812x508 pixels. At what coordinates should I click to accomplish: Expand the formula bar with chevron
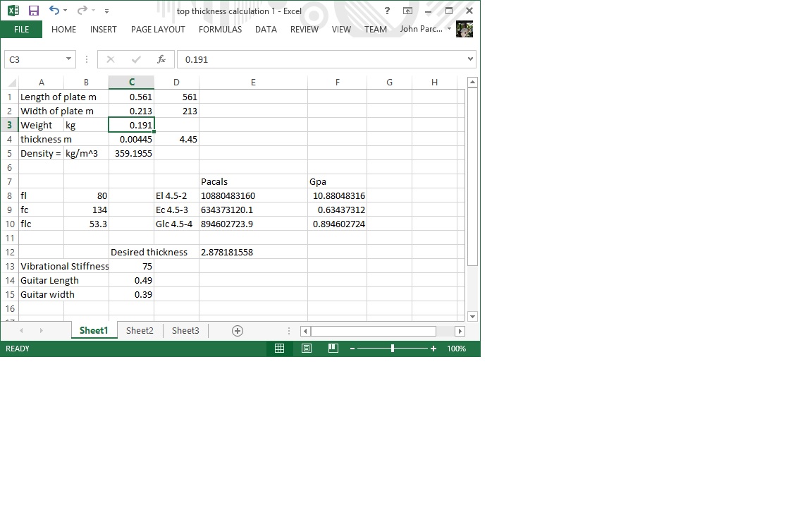coord(470,59)
